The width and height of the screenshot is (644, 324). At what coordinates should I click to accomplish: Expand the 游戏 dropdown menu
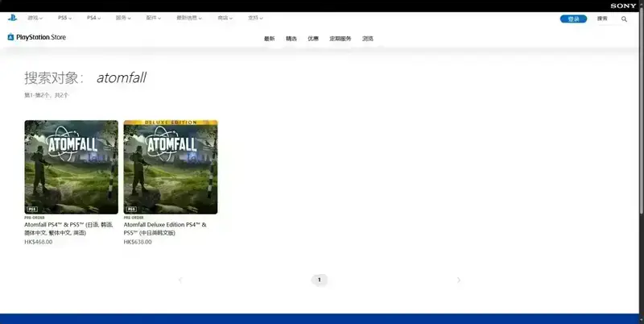coord(35,18)
